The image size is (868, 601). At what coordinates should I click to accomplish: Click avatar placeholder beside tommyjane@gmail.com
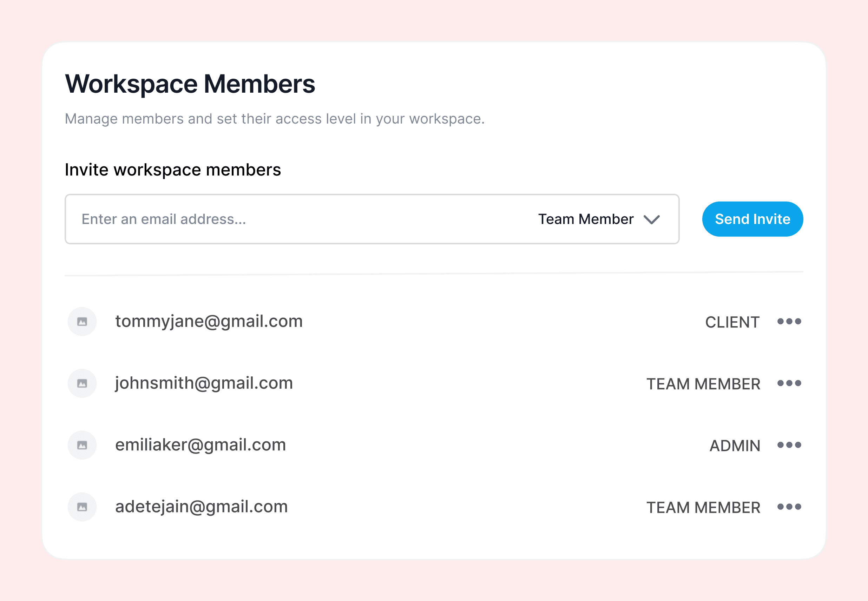point(82,321)
